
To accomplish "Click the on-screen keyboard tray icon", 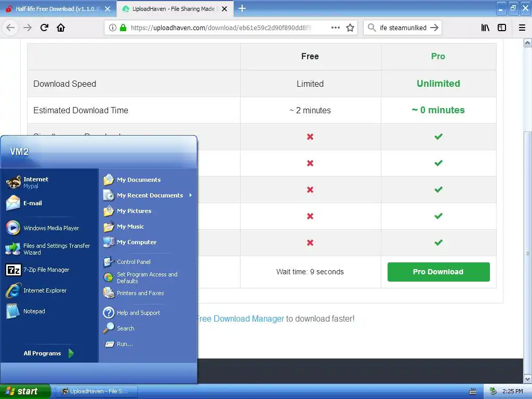I will 473,392.
